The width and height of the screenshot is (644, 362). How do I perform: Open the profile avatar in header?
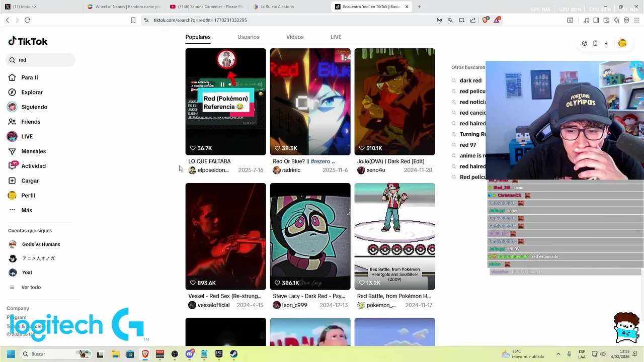(622, 43)
